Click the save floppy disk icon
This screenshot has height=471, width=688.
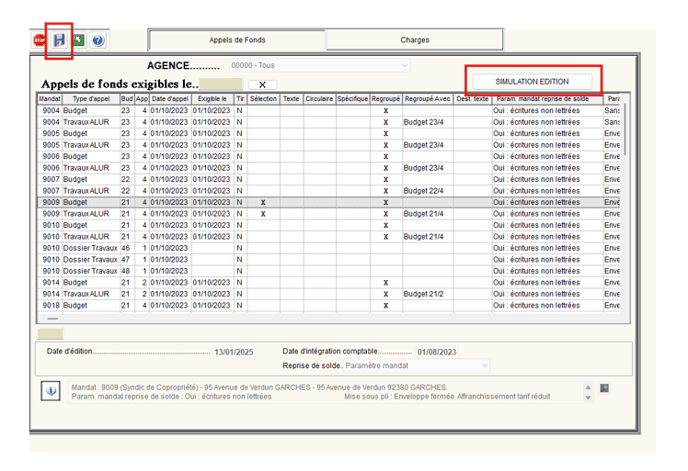click(59, 40)
